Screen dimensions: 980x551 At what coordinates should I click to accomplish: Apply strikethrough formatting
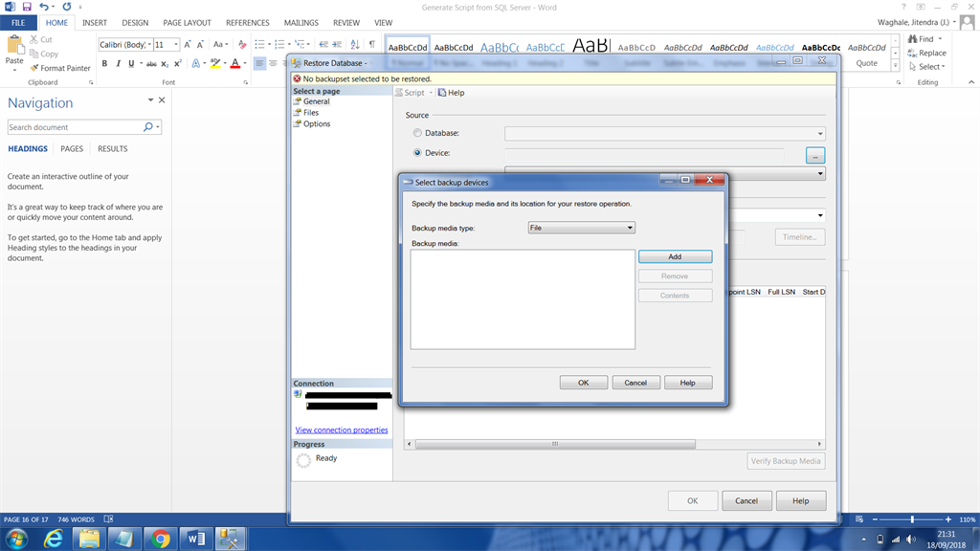(150, 64)
